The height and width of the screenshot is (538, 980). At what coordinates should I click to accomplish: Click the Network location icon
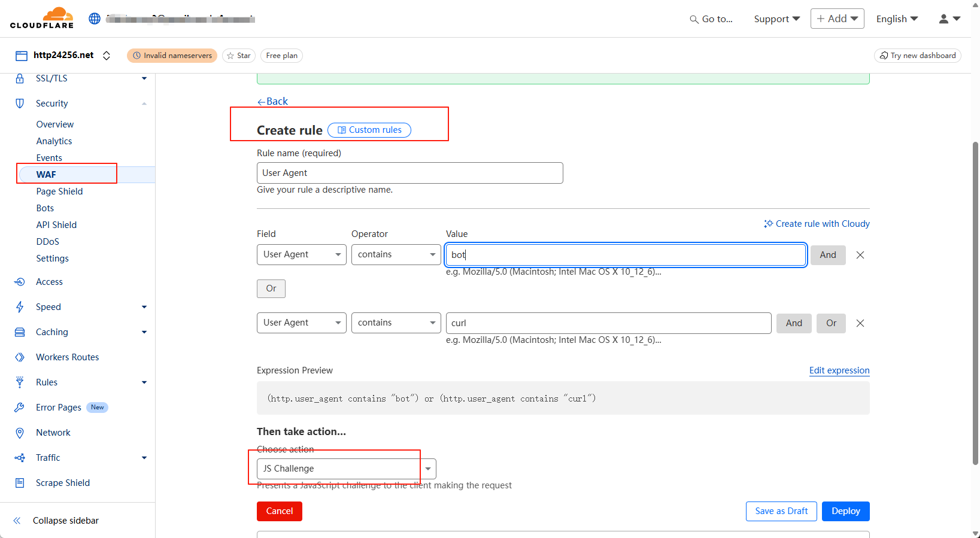tap(20, 433)
